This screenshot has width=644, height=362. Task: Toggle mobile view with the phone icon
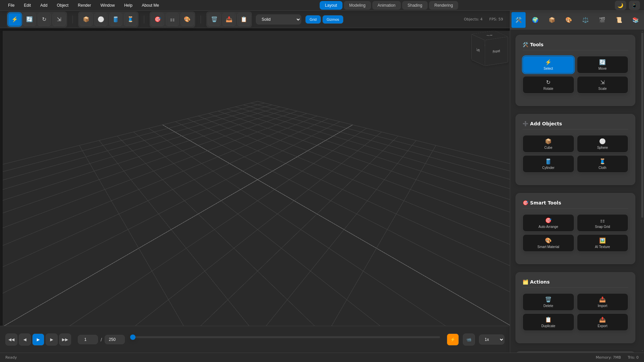[x=634, y=5]
